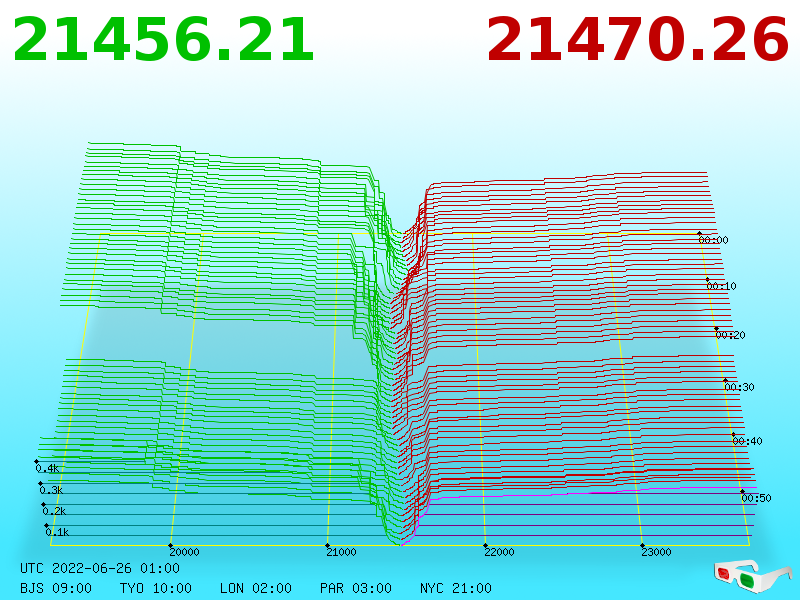Click the 21000 price axis label

pyautogui.click(x=341, y=552)
